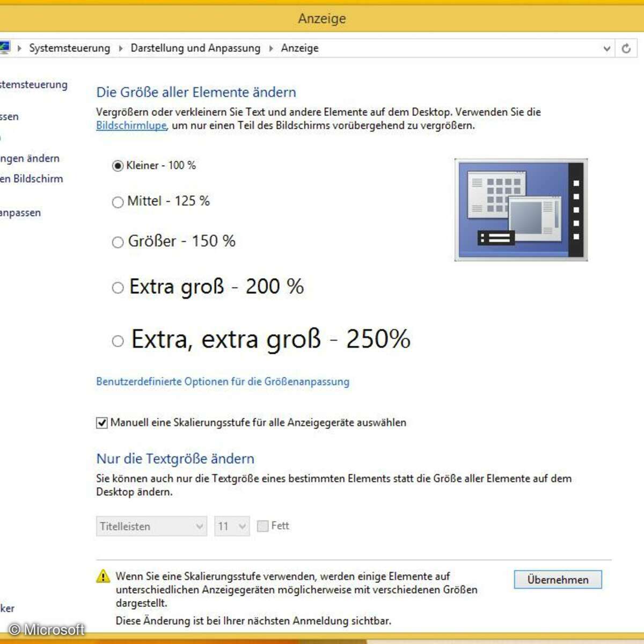
Task: Select the 'Kleiner - 100 %' radio button
Action: 118,166
